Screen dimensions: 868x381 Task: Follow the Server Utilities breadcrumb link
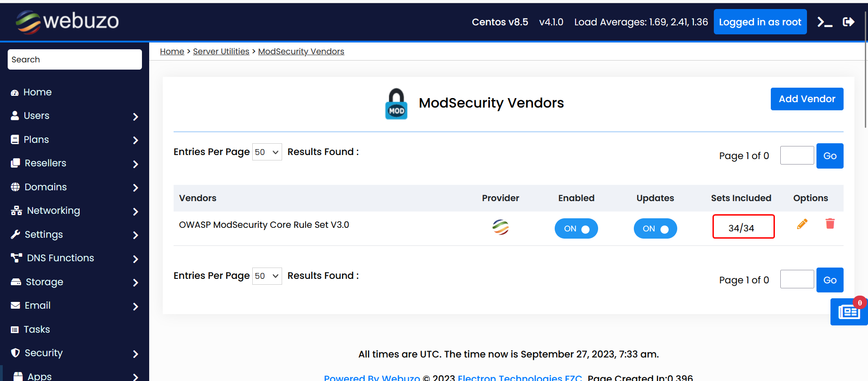click(x=221, y=52)
